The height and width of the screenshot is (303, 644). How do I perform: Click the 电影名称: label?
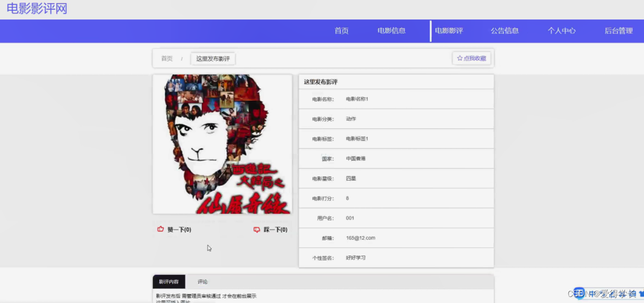[x=323, y=100]
